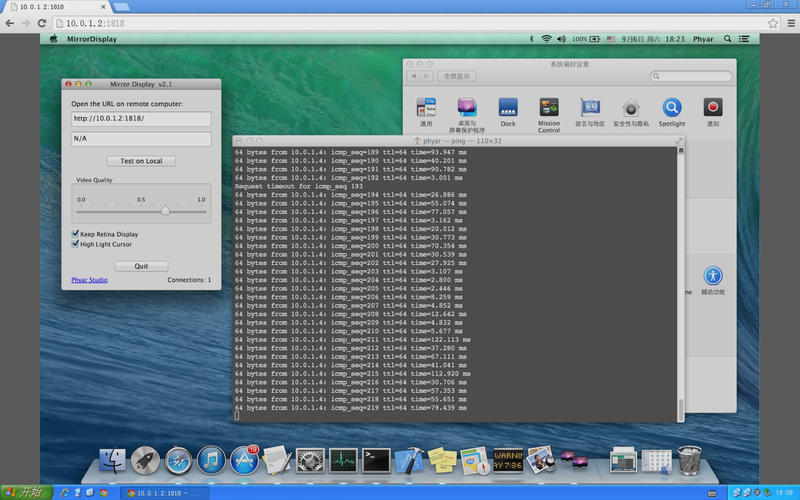Uncheck the High Light Cursor option
The image size is (800, 500).
click(75, 244)
